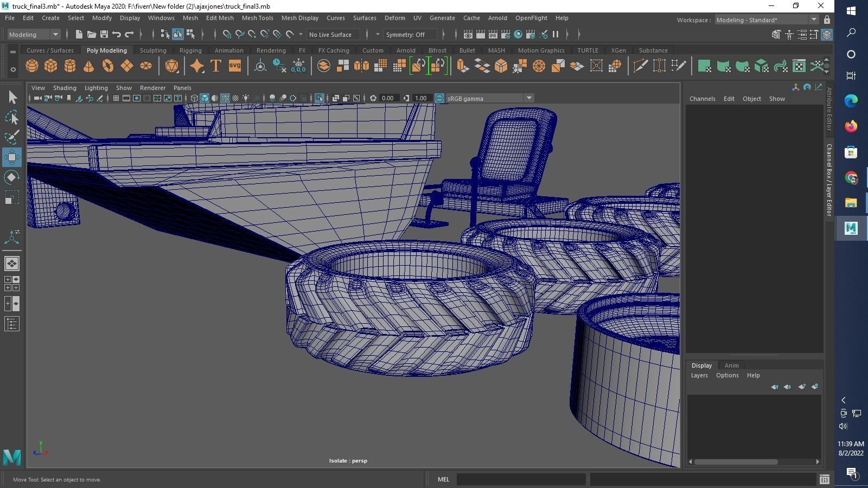Click the IPR render icon

pyautogui.click(x=493, y=35)
